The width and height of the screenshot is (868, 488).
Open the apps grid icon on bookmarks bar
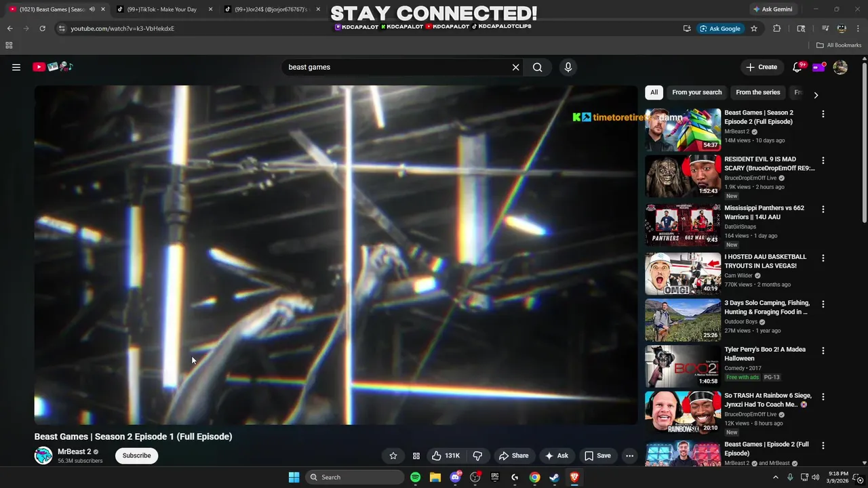(x=9, y=45)
